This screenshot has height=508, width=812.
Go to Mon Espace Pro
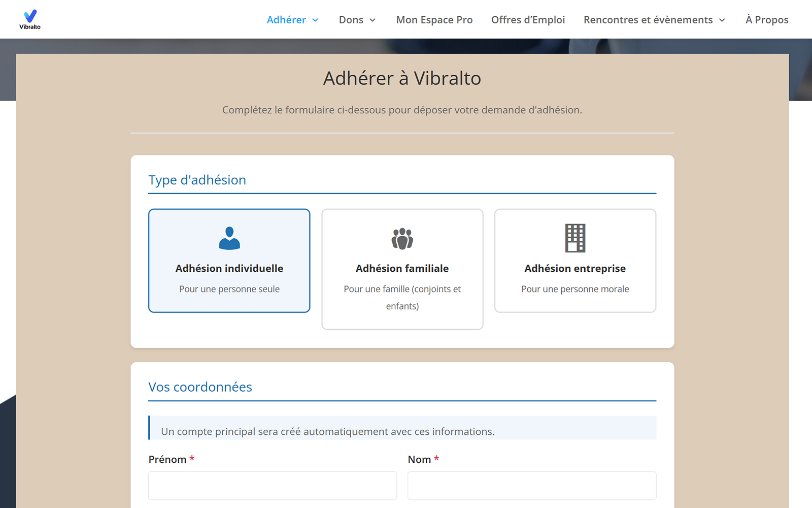pyautogui.click(x=434, y=20)
